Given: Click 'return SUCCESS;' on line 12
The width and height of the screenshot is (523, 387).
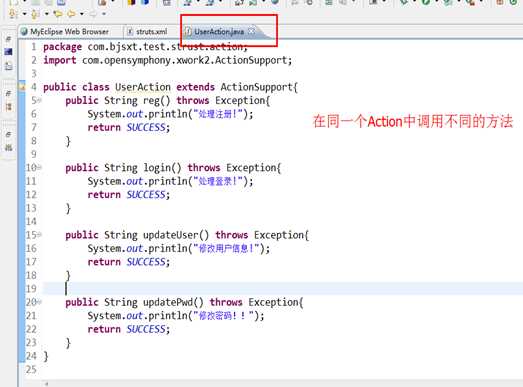Looking at the screenshot, I should click(129, 195).
